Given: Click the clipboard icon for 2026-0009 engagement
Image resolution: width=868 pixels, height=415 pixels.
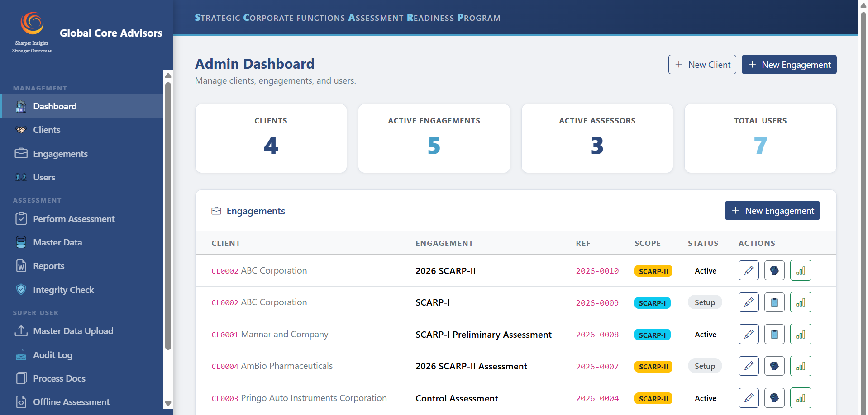Looking at the screenshot, I should coord(774,302).
